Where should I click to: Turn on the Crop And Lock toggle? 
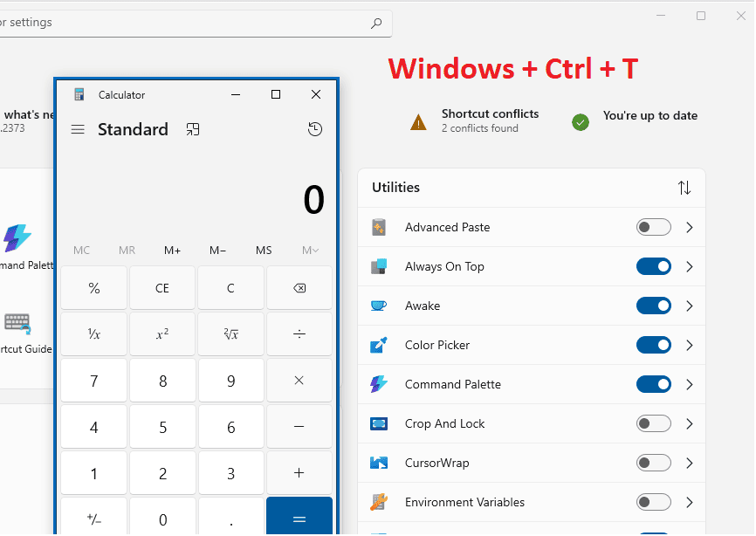click(653, 423)
